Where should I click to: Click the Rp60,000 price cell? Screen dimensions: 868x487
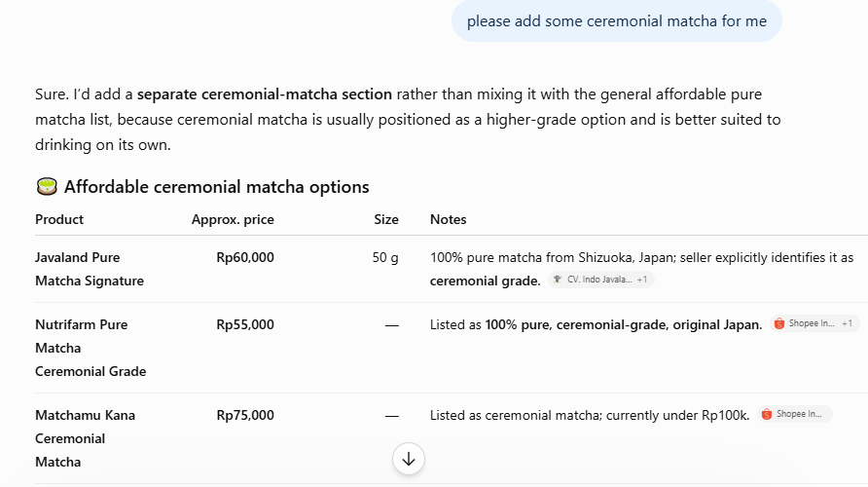coord(244,258)
